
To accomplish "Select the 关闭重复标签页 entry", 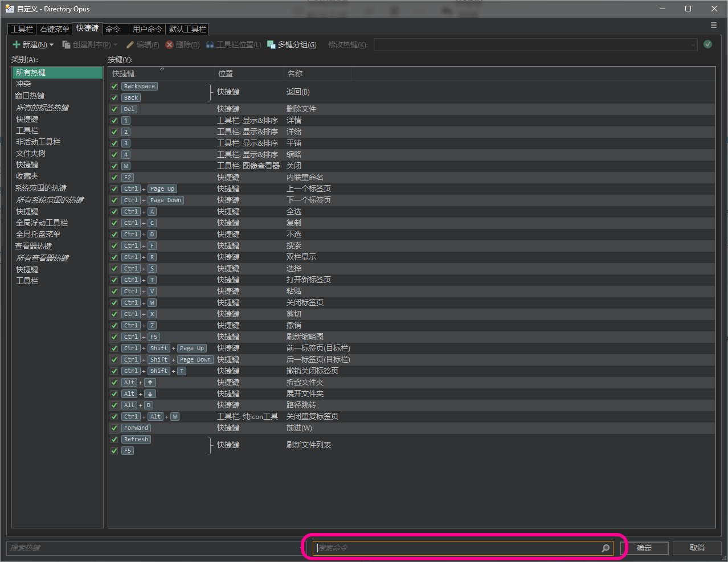I will (x=312, y=416).
